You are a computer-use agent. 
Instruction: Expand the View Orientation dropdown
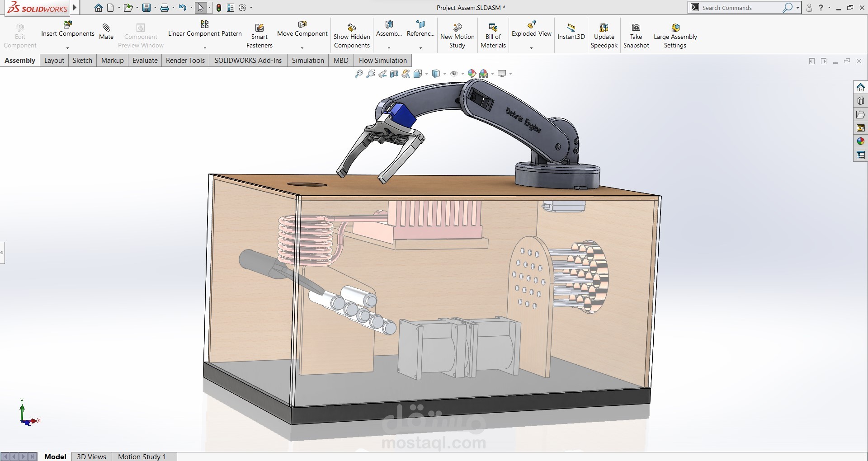pyautogui.click(x=426, y=74)
